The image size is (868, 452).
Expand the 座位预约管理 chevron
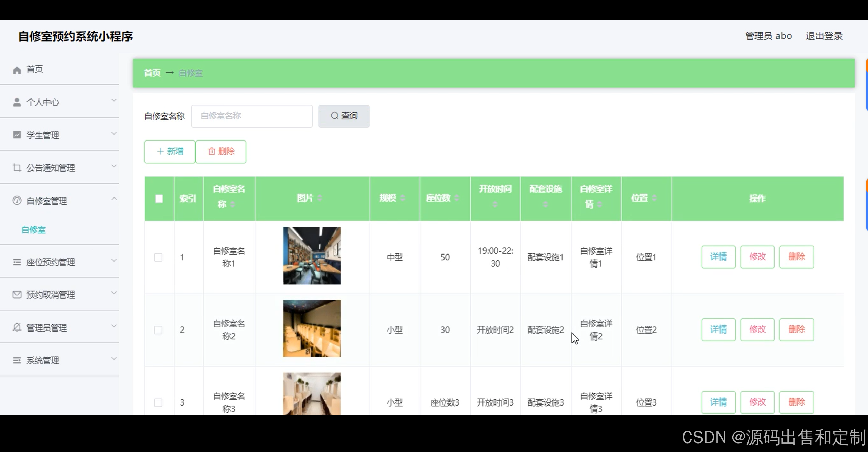(114, 261)
